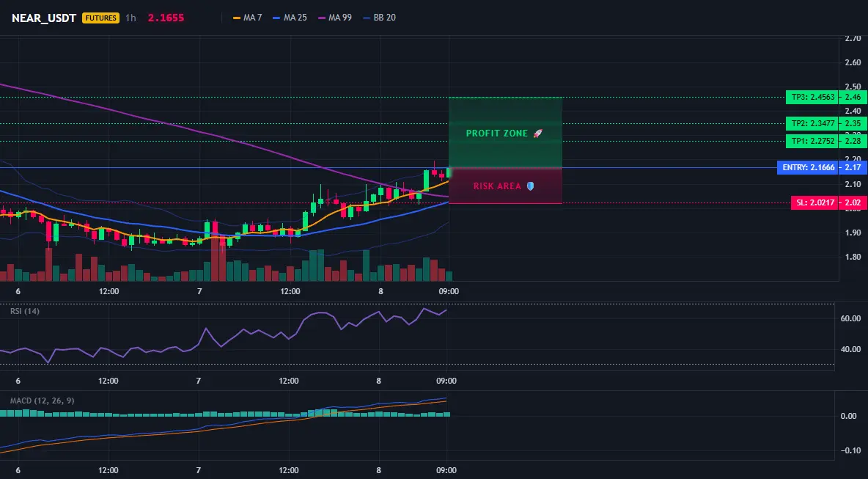
Task: Click the blue MA 25 legend marker
Action: (x=277, y=18)
